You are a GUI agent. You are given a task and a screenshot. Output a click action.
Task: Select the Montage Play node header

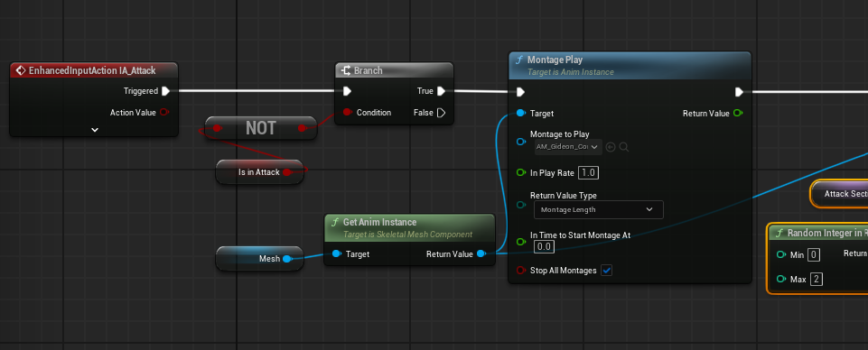click(630, 65)
